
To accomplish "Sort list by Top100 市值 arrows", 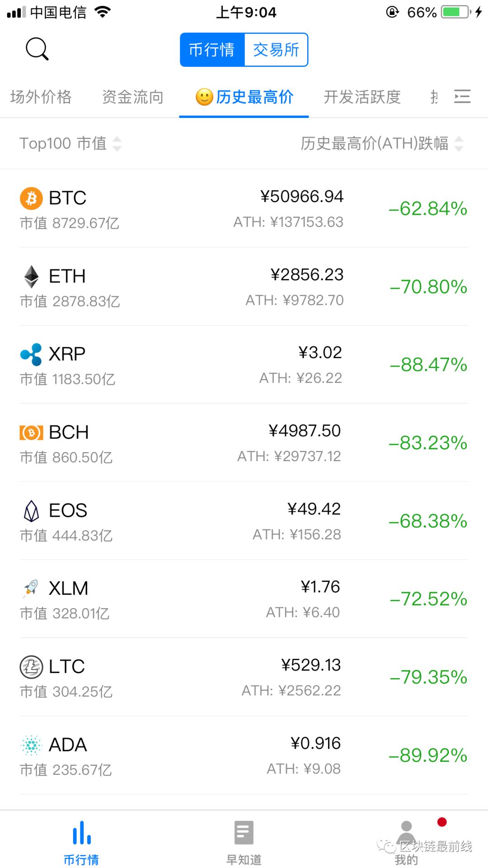I will coord(117,144).
